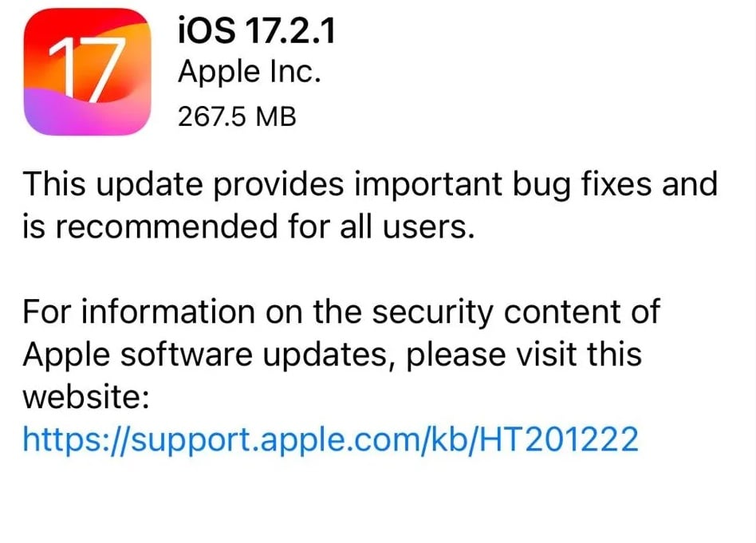Click the purple wave on iOS icon
The height and width of the screenshot is (543, 756).
click(x=73, y=113)
